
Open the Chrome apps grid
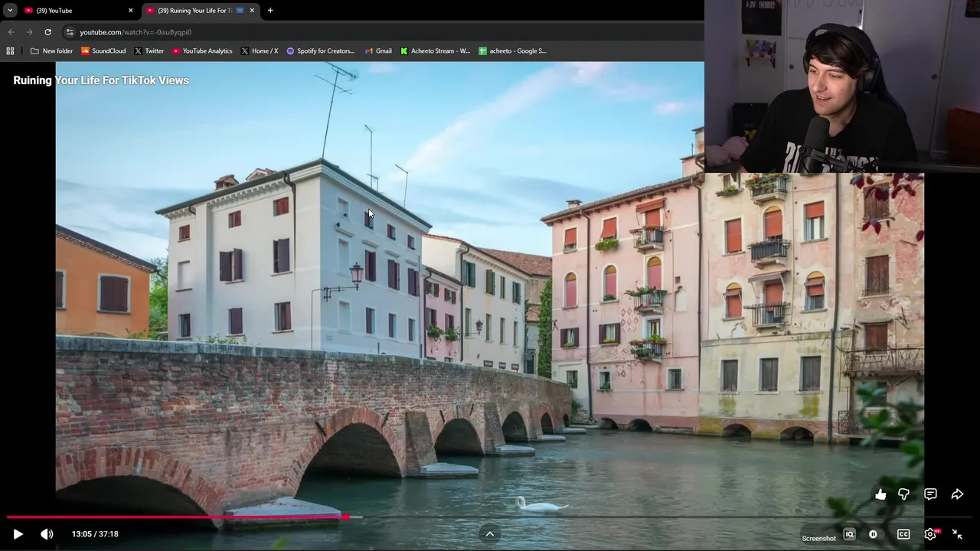coord(10,51)
